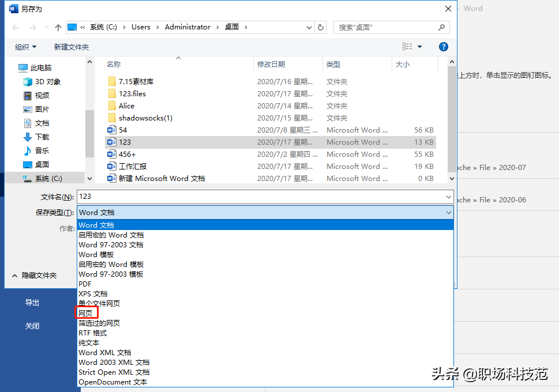
Task: Click the Word icon for file 54
Action: [112, 130]
